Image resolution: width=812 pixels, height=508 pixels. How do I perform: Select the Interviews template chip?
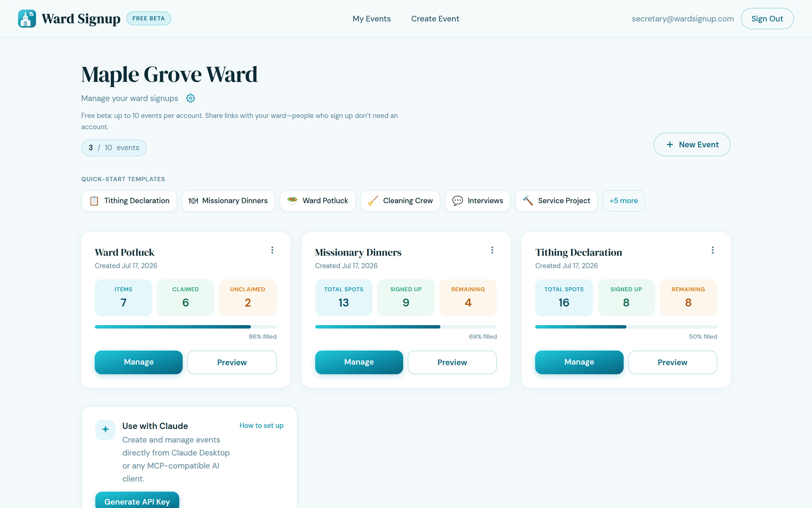coord(477,201)
